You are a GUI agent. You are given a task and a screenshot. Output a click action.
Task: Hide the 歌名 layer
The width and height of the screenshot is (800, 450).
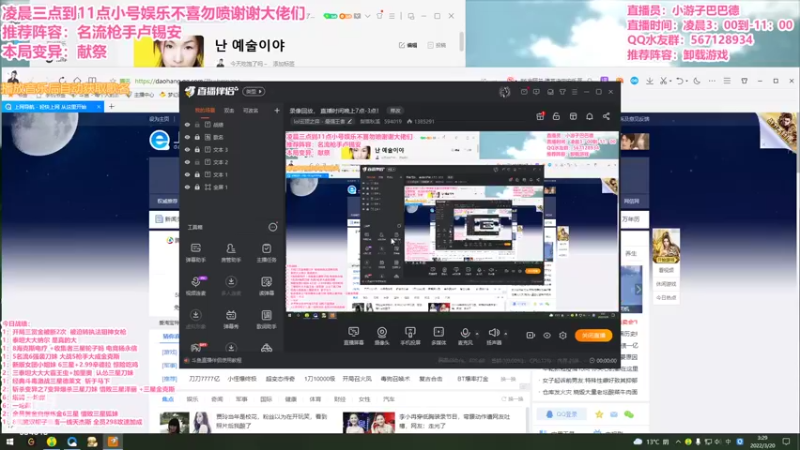pyautogui.click(x=187, y=137)
